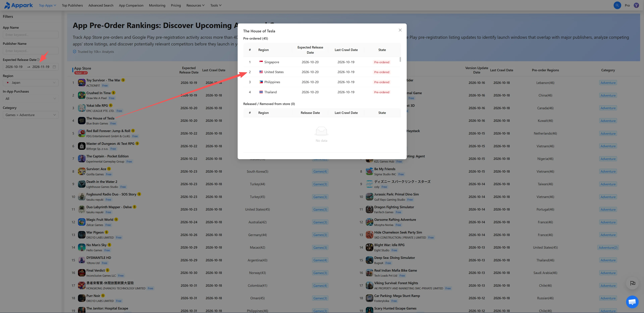Screen dimensions: 644x313
Task: Open the user avatar Y menu
Action: pos(636,5)
